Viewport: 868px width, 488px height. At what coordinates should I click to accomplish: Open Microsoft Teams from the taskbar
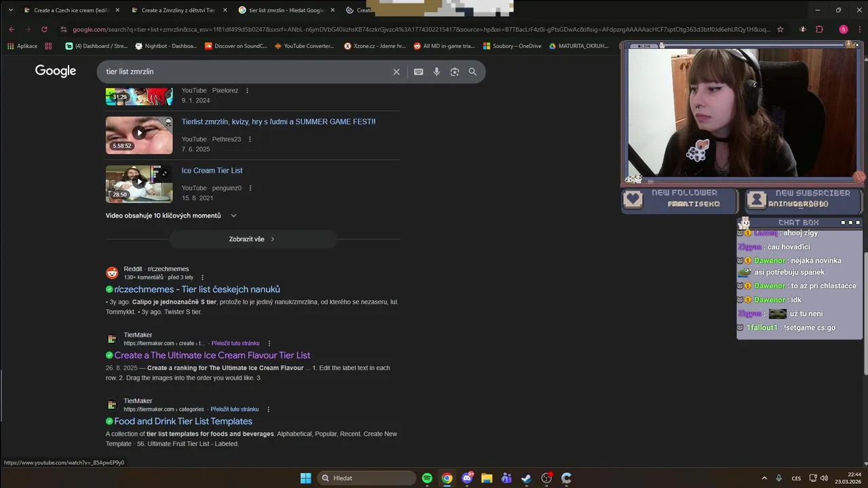click(507, 478)
